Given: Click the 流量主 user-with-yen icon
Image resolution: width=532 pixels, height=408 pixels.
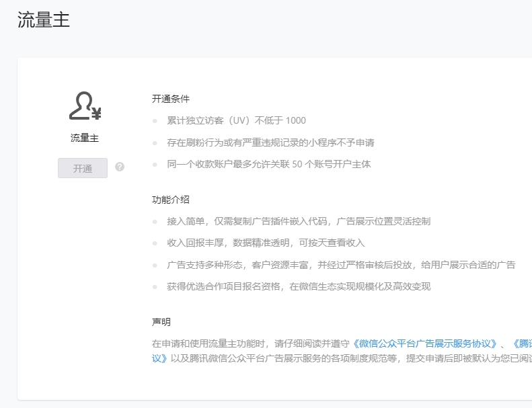Looking at the screenshot, I should tap(85, 106).
